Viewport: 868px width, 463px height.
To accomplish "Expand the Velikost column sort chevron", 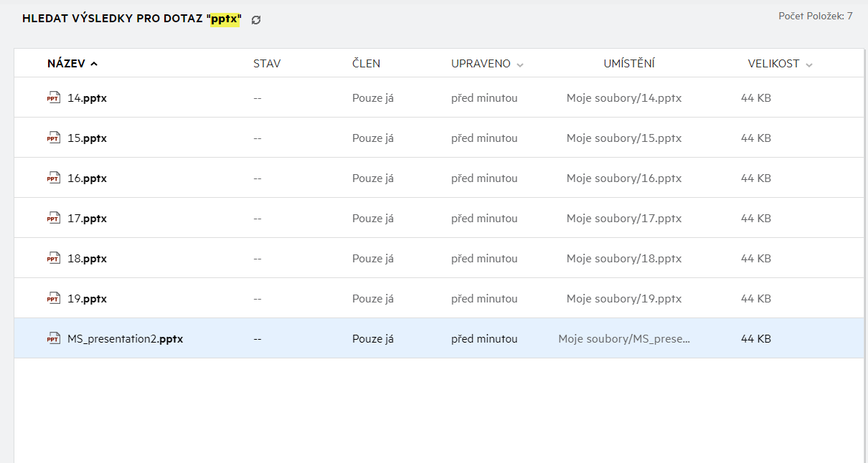I will (x=809, y=65).
